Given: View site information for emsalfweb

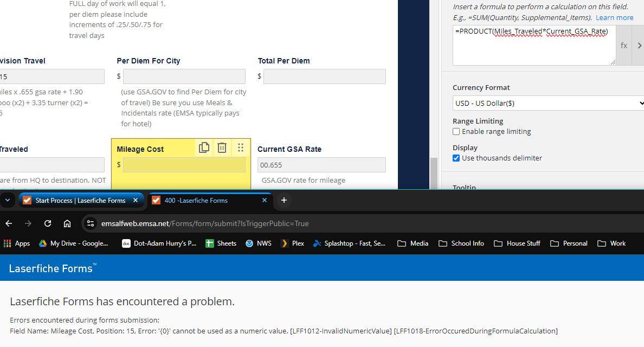Looking at the screenshot, I should 91,223.
